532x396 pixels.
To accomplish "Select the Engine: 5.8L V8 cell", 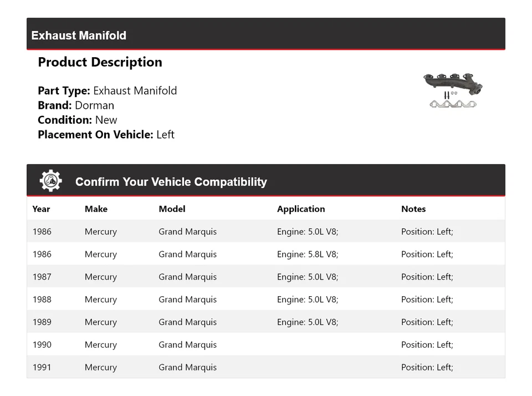I will click(x=308, y=254).
